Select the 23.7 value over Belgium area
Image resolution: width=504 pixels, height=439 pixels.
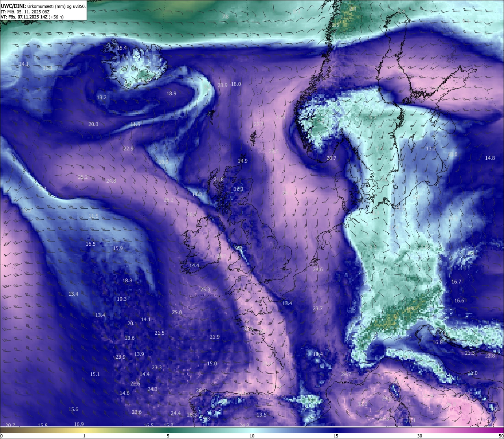(318, 309)
